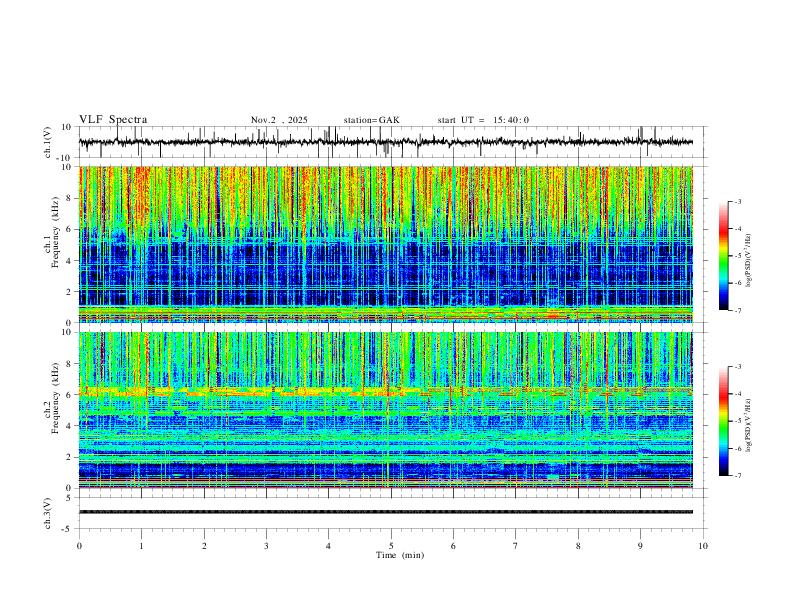Click time axis tick label "0"

click(x=79, y=546)
